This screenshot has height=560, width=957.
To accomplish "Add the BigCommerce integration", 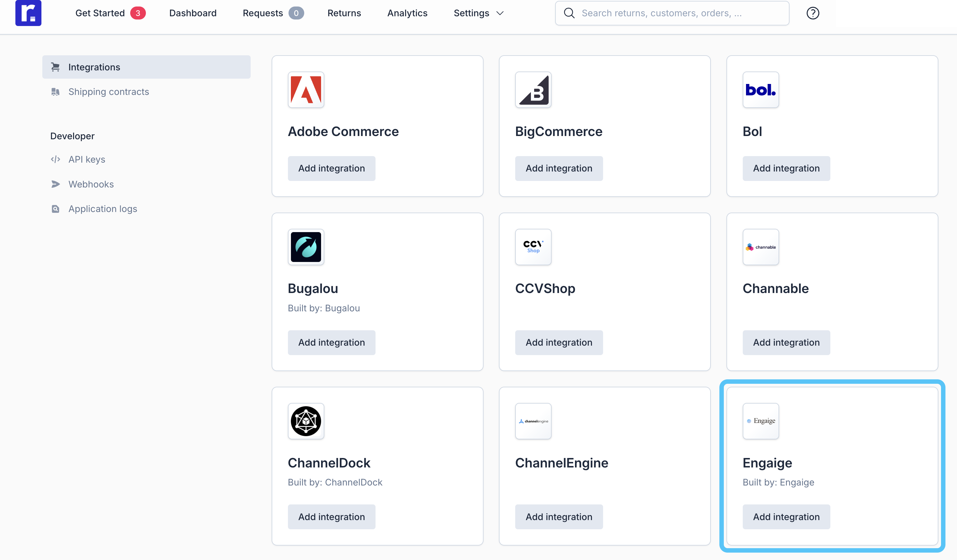I will (x=559, y=169).
